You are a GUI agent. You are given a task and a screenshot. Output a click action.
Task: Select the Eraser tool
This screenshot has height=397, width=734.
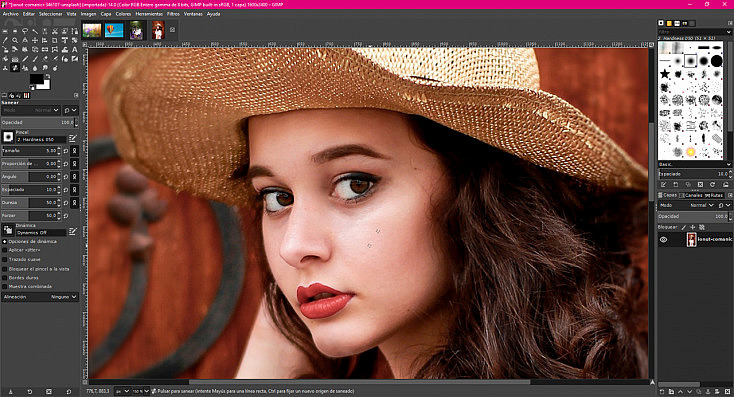(45, 59)
